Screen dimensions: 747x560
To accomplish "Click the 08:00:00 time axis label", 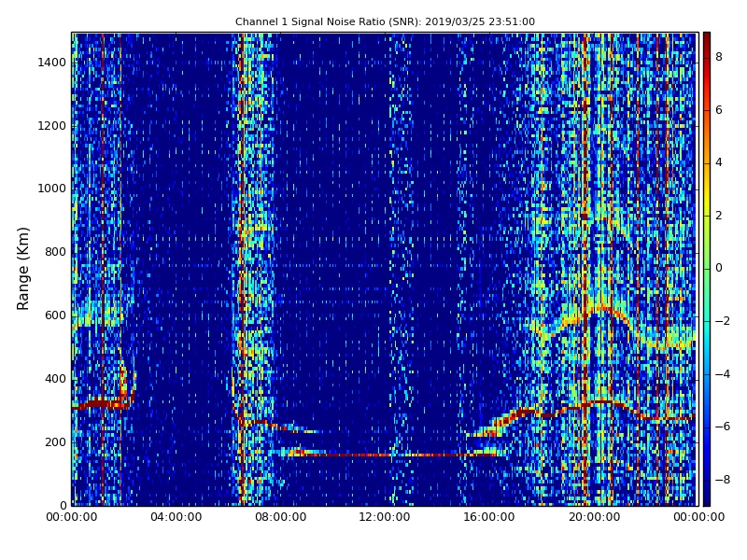I will point(281,517).
